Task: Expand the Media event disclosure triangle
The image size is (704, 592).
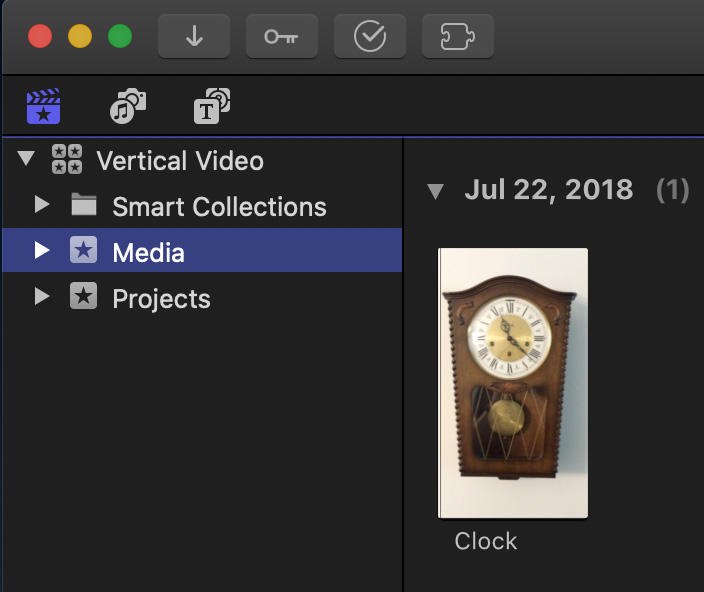Action: [x=41, y=251]
